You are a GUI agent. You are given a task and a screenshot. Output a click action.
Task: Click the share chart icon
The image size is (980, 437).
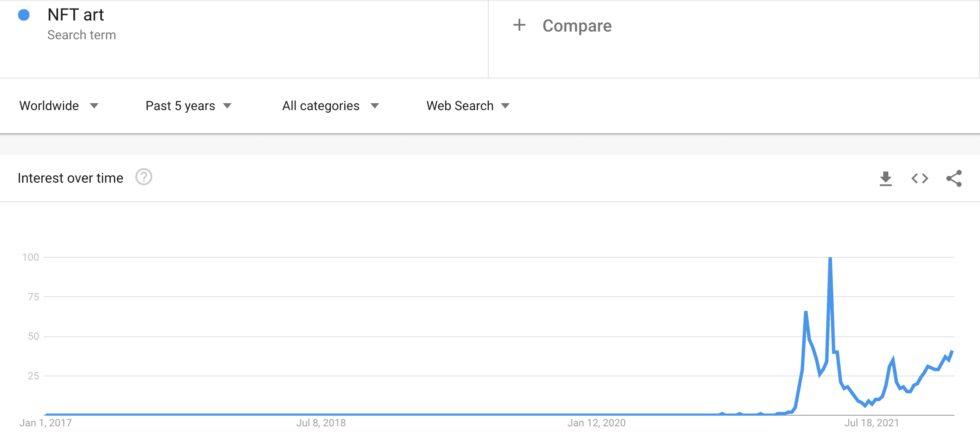954,178
